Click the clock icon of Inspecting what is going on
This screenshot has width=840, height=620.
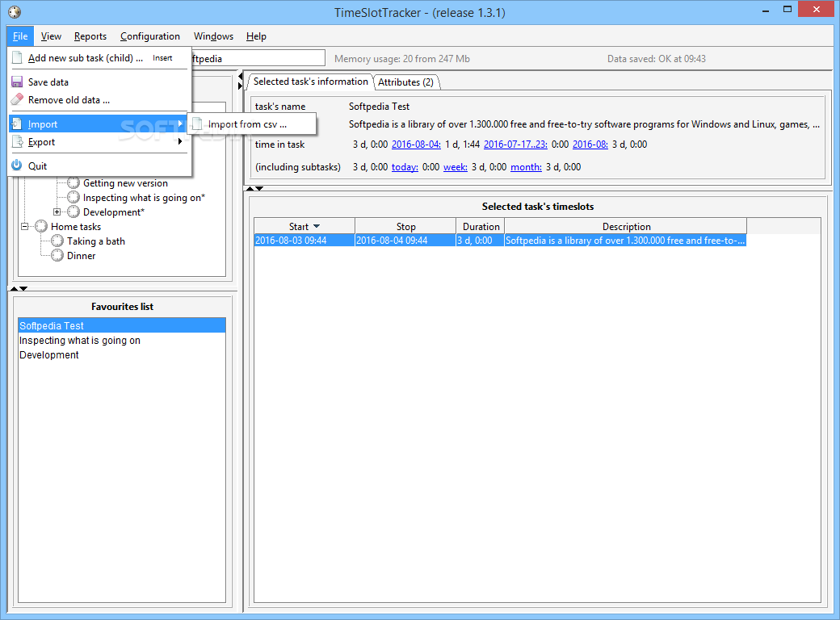click(x=73, y=198)
